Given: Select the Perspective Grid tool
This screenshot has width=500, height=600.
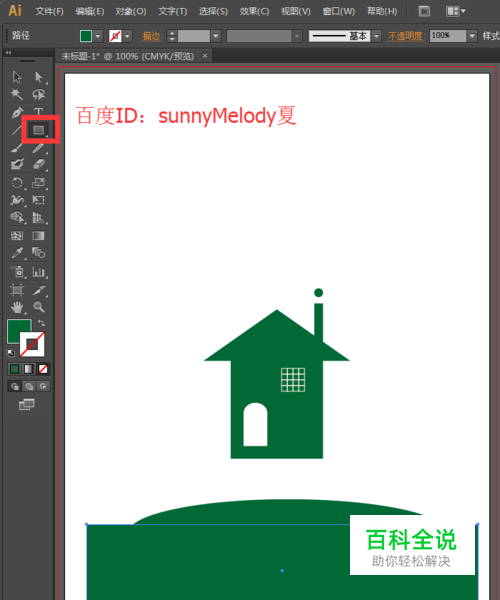Looking at the screenshot, I should (38, 217).
